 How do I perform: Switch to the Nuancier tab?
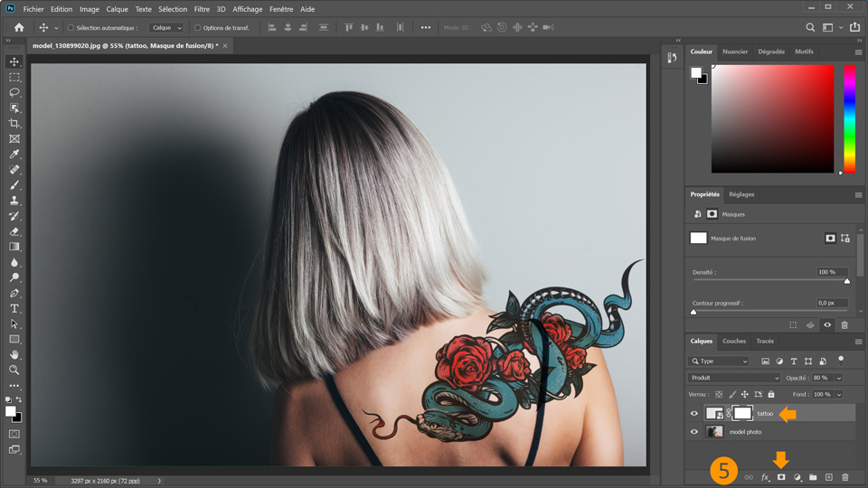tap(734, 52)
